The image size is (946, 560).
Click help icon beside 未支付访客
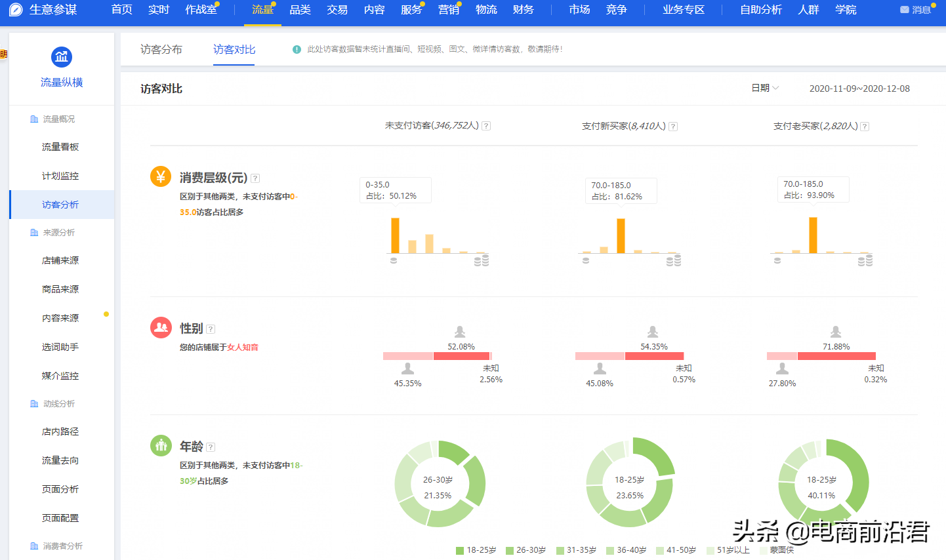point(486,126)
